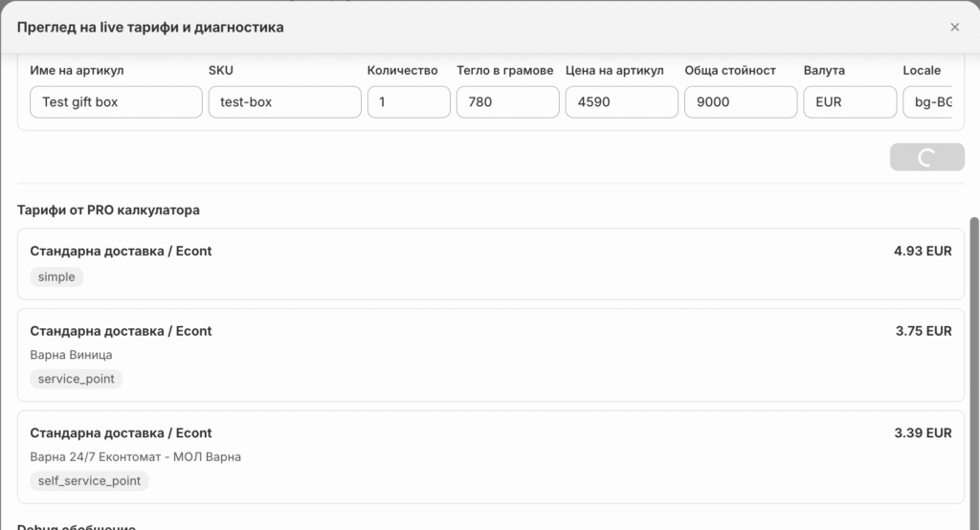Click the 3.75 EUR price
The image size is (980, 530).
tap(924, 331)
